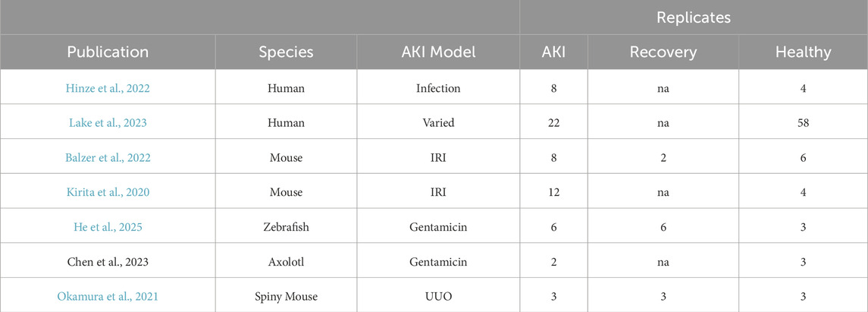Image resolution: width=868 pixels, height=312 pixels.
Task: Select the Healthy column header
Action: coord(803,52)
